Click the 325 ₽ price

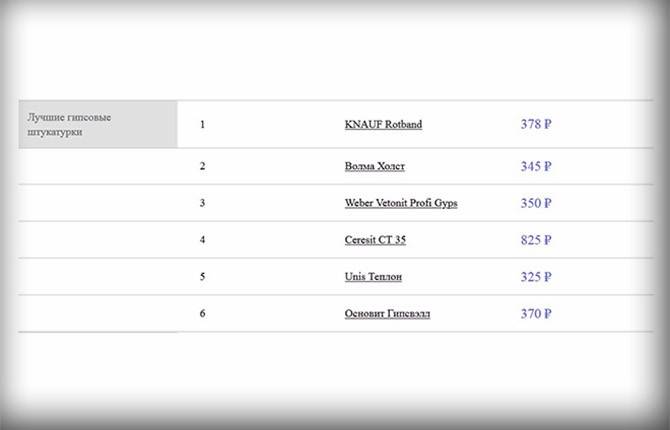536,277
